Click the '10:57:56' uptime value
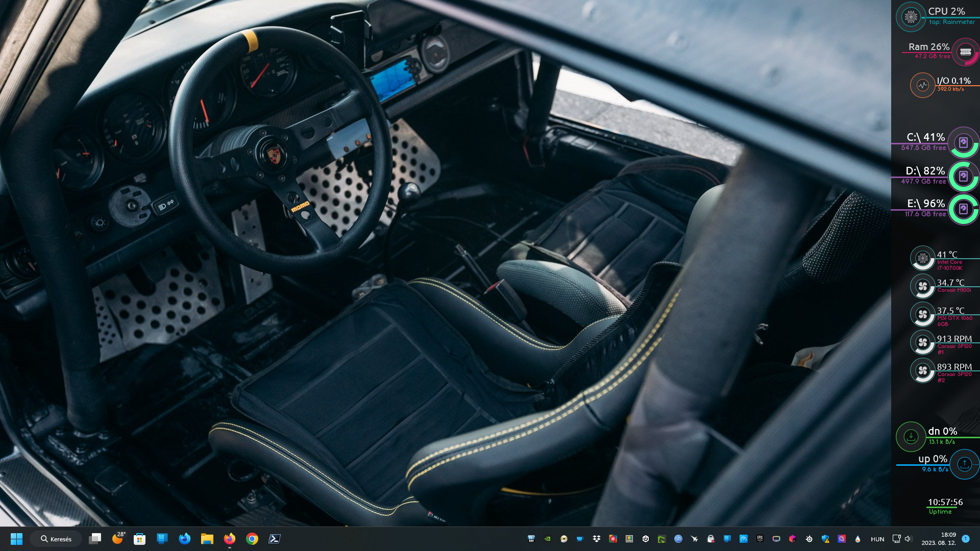Screen dimensions: 980x551 [x=945, y=502]
